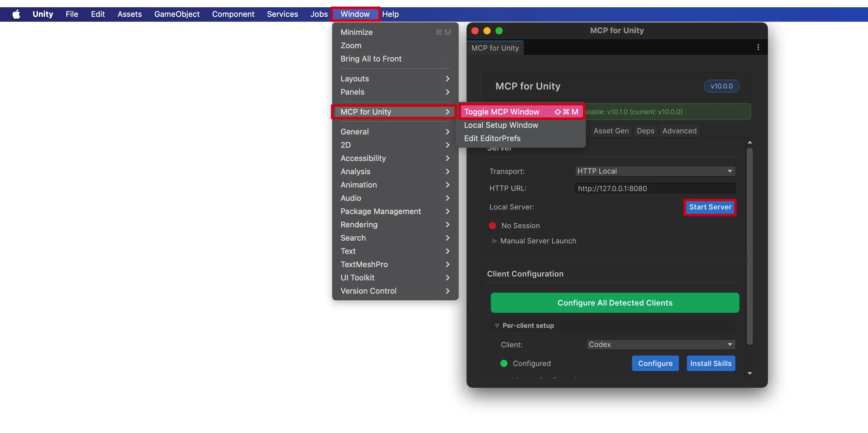Open the Help menu
Image resolution: width=868 pixels, height=433 pixels.
390,14
